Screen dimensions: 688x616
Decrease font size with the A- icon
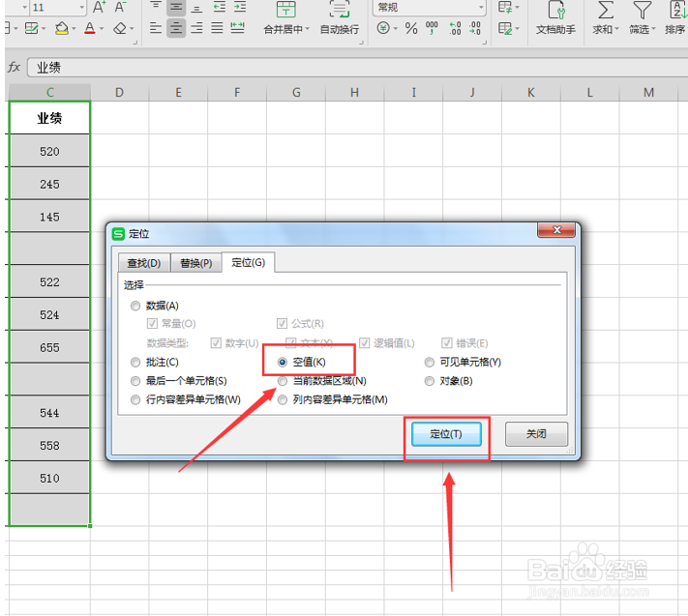120,7
